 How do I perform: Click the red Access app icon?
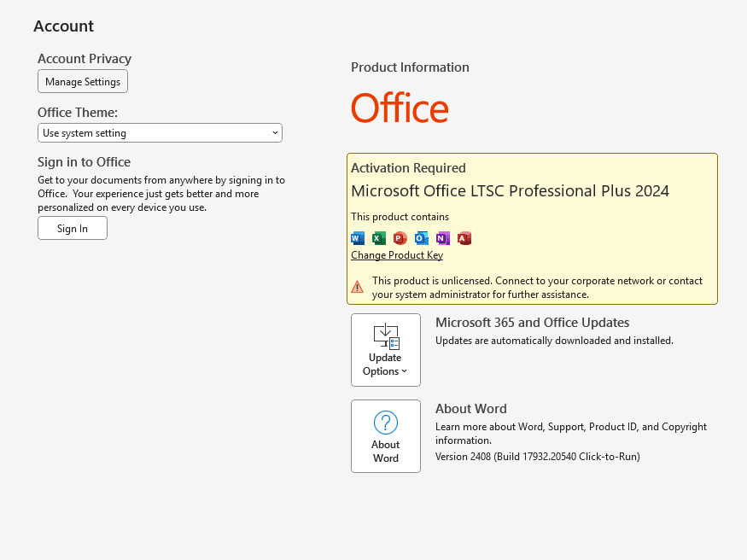pyautogui.click(x=464, y=238)
